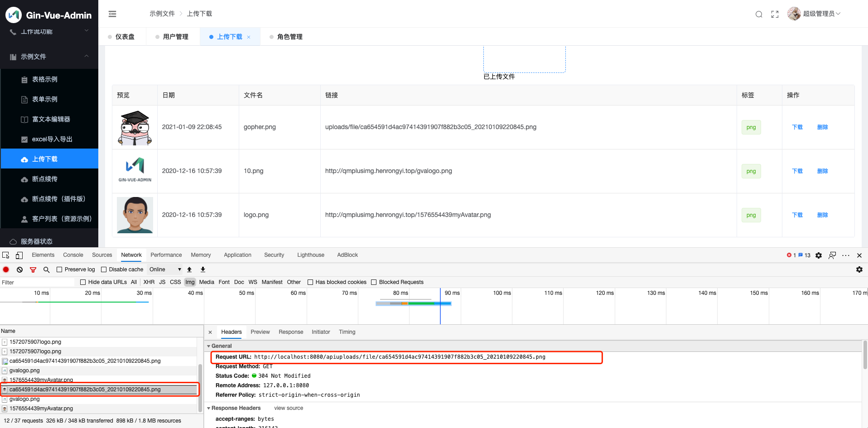Toggle the device toolbar icon
This screenshot has width=868, height=428.
point(19,255)
